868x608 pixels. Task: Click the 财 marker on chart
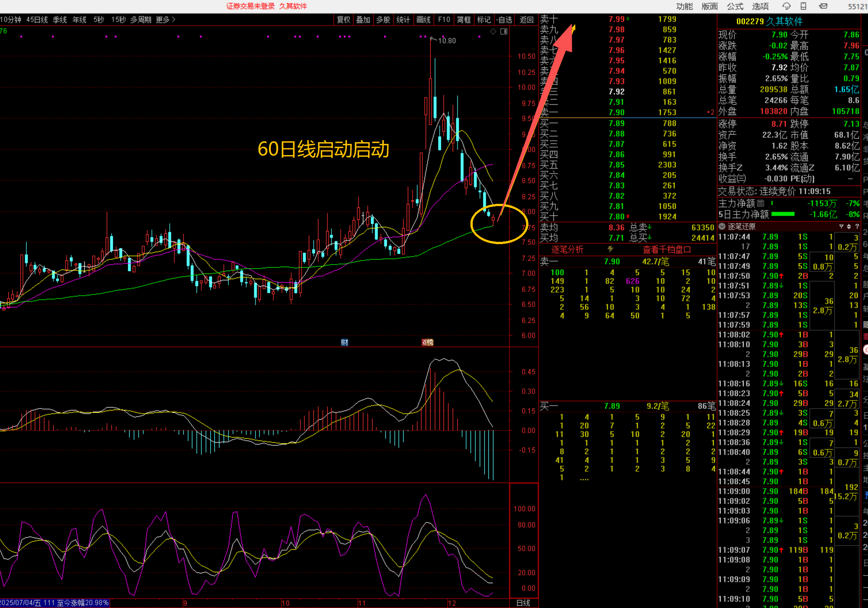344,342
